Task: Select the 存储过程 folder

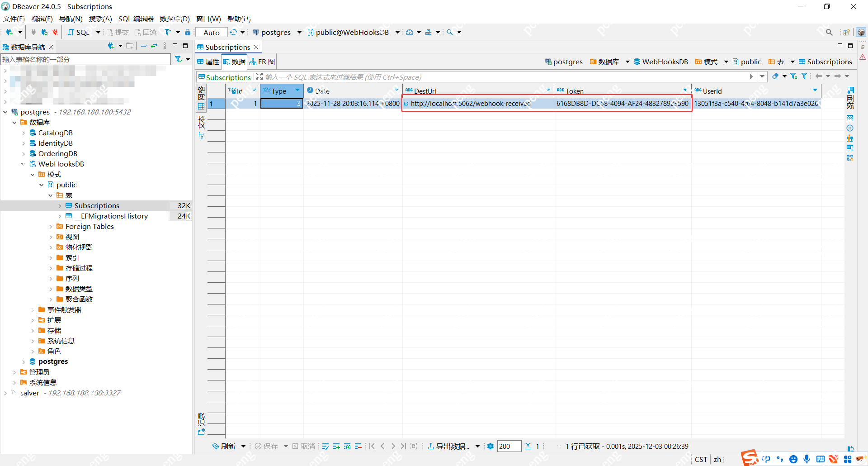Action: pyautogui.click(x=79, y=268)
